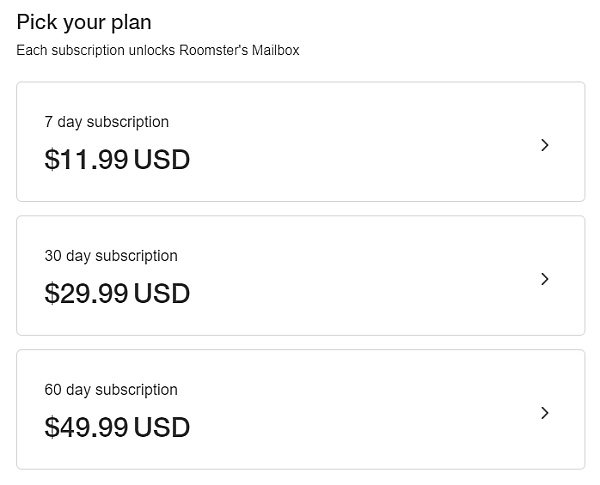Viewport: 600px width, 485px height.
Task: Select the 60 day subscription label
Action: tap(111, 390)
